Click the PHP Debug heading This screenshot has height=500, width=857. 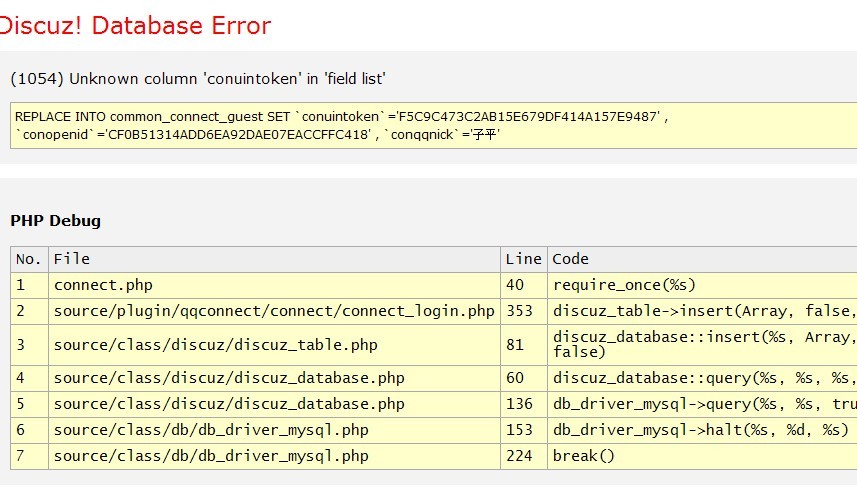tap(55, 221)
